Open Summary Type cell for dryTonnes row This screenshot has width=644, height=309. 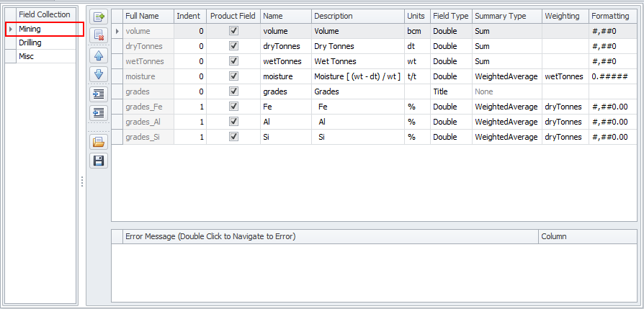coord(506,46)
